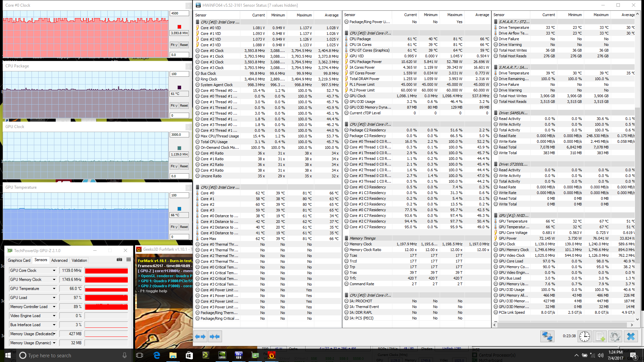Click Fit y in the CPU Package graph
This screenshot has width=644, height=362.
(174, 106)
